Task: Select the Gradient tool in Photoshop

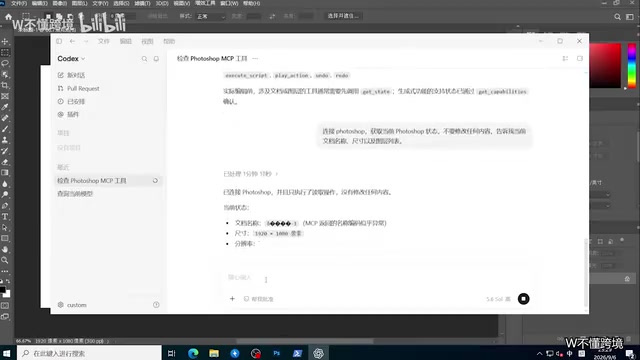Action: [5, 173]
